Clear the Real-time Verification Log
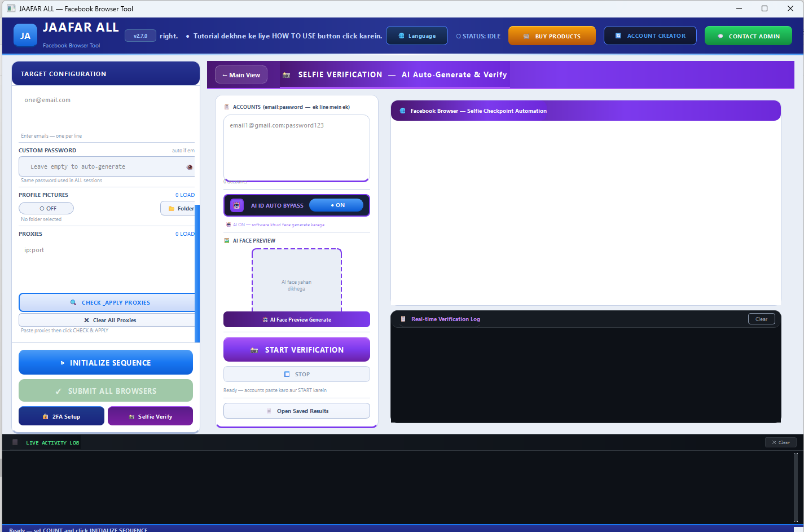This screenshot has height=532, width=804. (762, 319)
